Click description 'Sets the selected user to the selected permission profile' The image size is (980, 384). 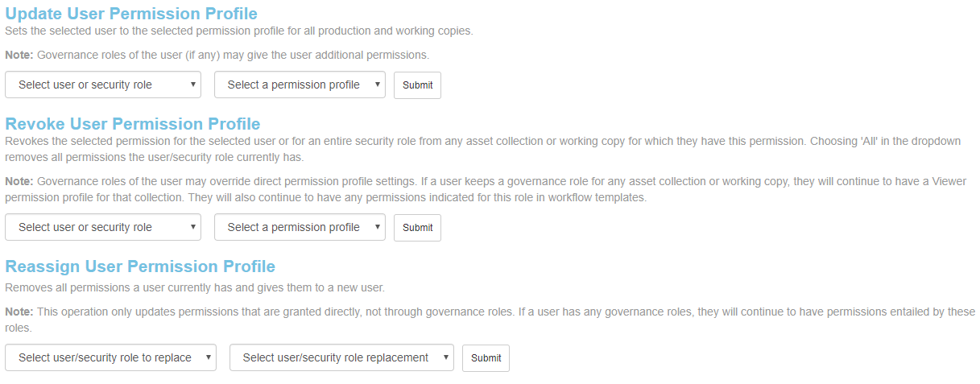click(x=238, y=31)
